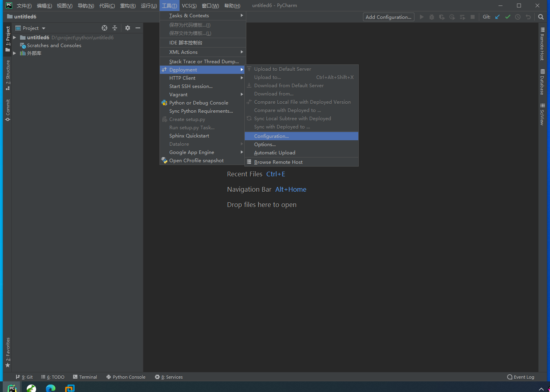The height and width of the screenshot is (392, 550).
Task: Open the Database side panel
Action: click(542, 82)
